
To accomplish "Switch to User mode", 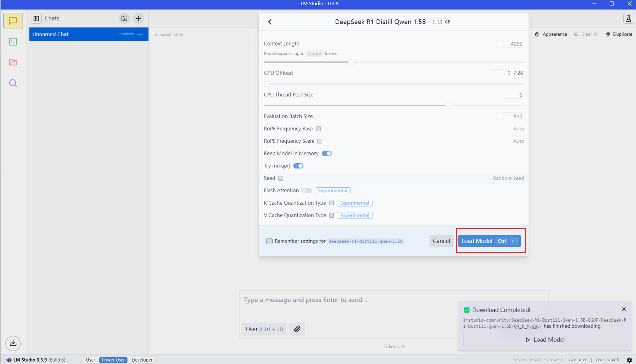I will pyautogui.click(x=91, y=360).
